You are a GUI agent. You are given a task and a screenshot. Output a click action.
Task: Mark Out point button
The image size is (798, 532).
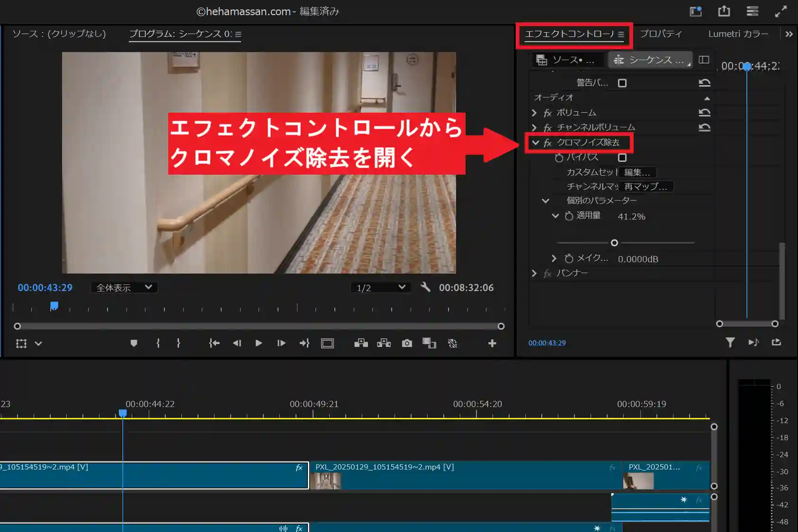tap(179, 343)
